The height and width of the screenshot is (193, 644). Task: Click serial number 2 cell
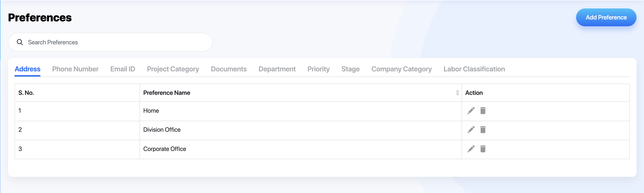tap(77, 130)
